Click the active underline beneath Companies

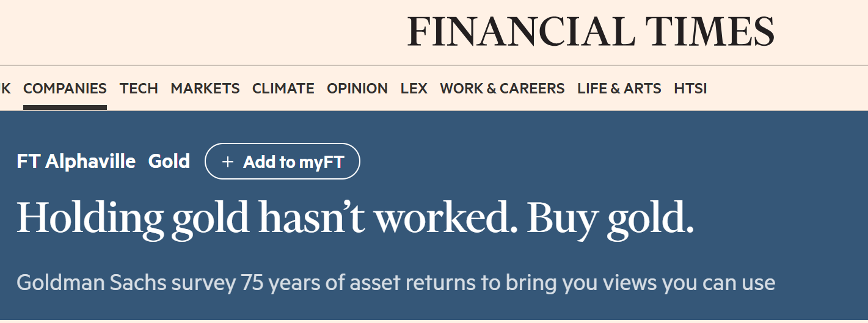tap(65, 107)
